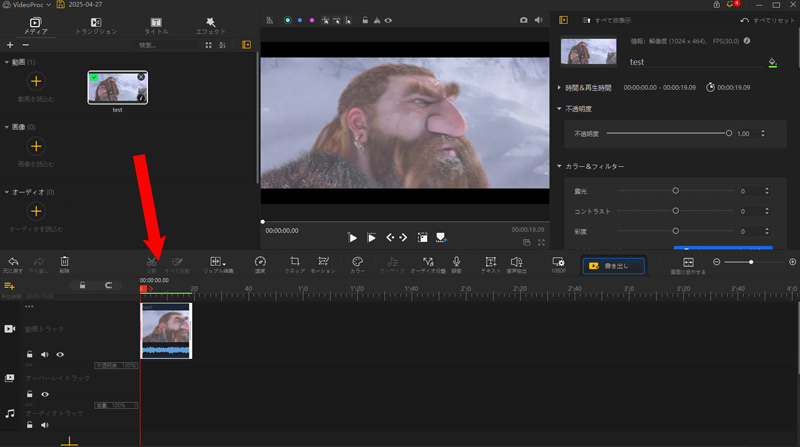Viewport: 800px width, 447px height.
Task: Hide the video track with eye icon
Action: click(60, 354)
